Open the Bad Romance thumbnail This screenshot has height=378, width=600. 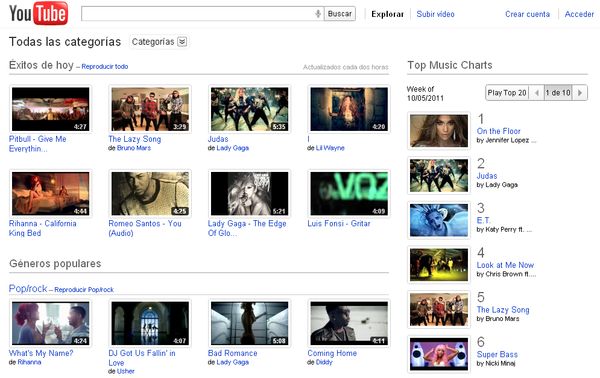[x=249, y=323]
